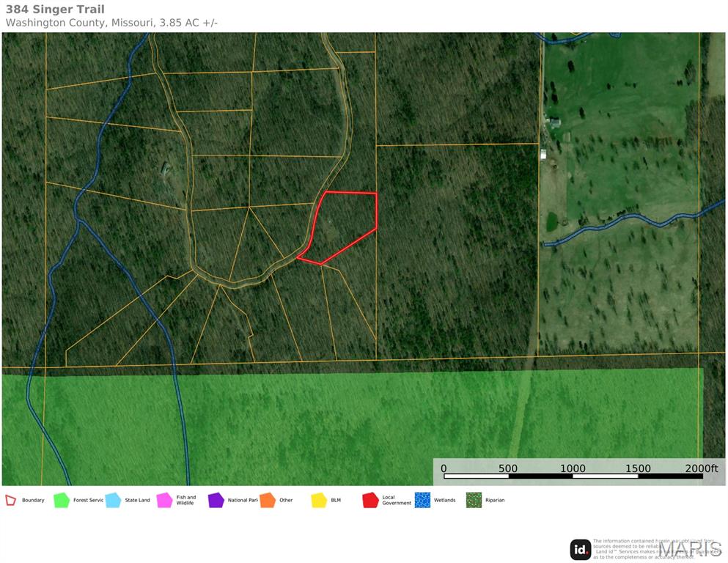This screenshot has width=728, height=563.
Task: Select the State Land legend icon
Action: [114, 500]
